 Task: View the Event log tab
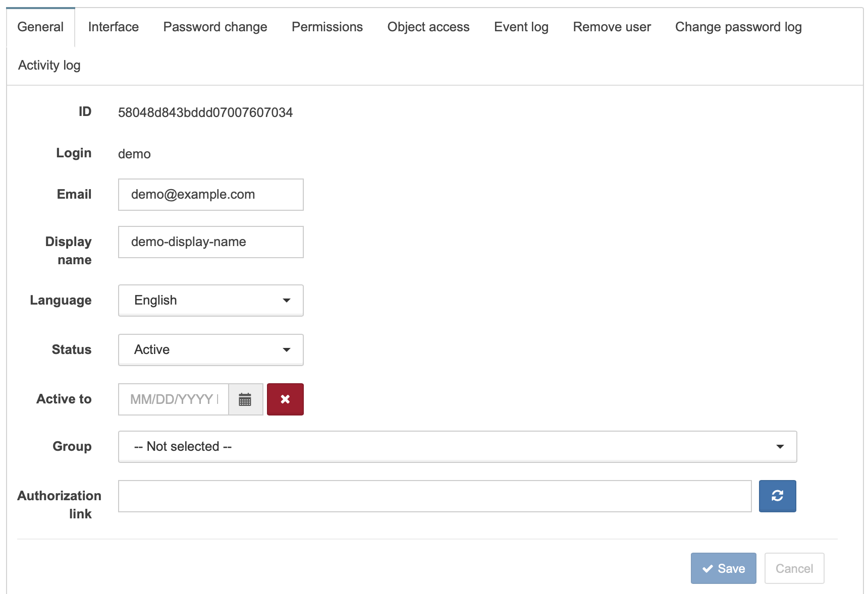[x=521, y=27]
